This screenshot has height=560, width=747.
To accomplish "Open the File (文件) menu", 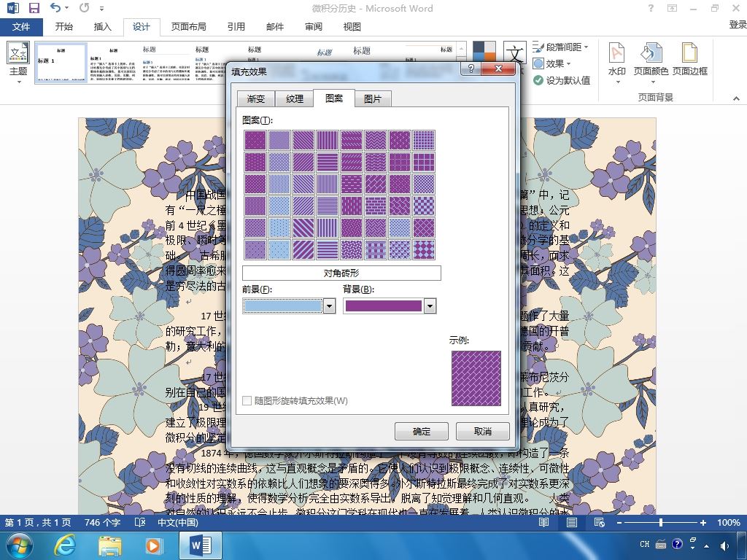I will tap(21, 27).
